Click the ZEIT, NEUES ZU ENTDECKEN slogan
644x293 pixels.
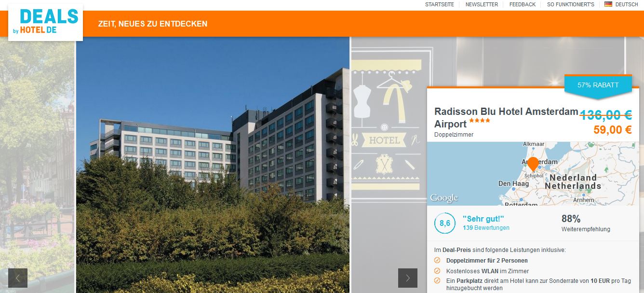[x=153, y=24]
